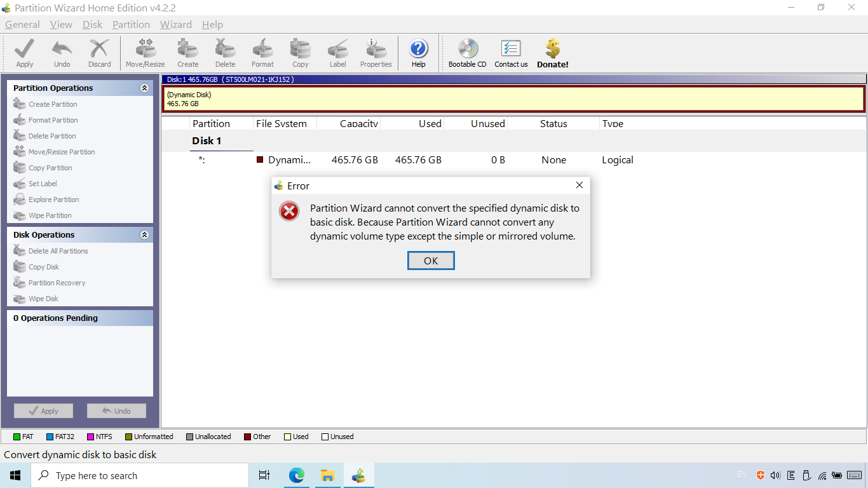
Task: Open the Disk menu
Action: tap(92, 25)
